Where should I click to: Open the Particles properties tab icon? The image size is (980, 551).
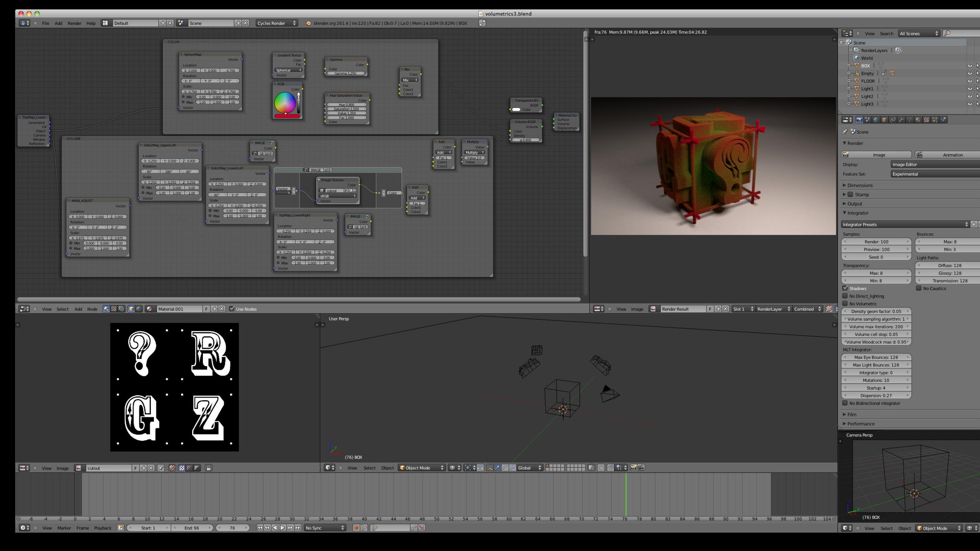tap(935, 120)
